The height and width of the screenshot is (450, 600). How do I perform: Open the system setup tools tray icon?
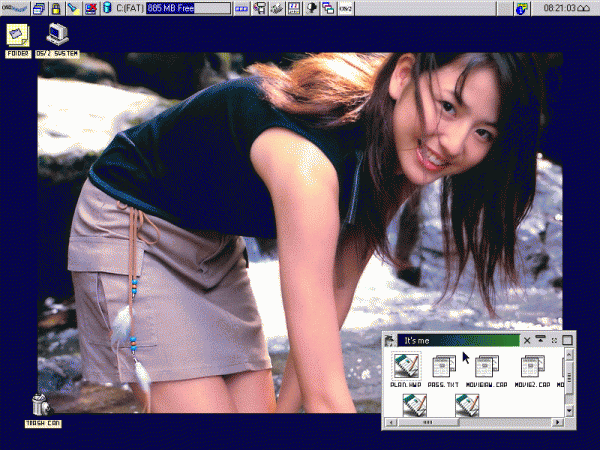277,8
